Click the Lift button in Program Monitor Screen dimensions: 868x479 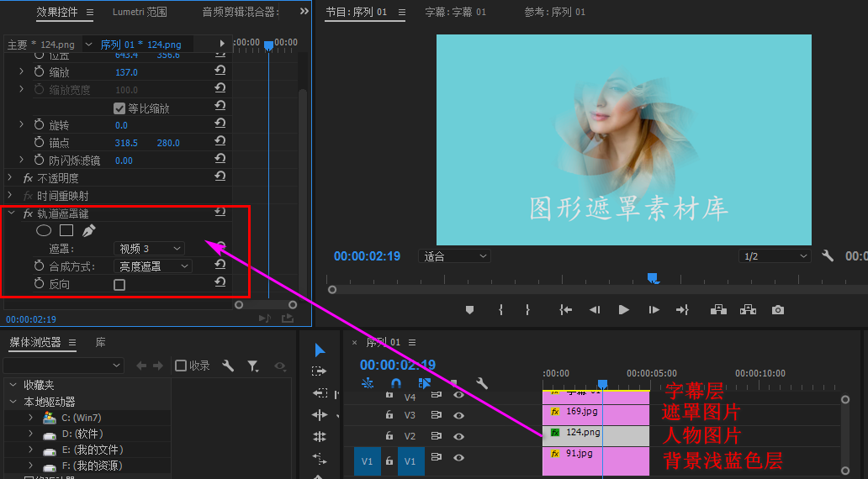[718, 309]
